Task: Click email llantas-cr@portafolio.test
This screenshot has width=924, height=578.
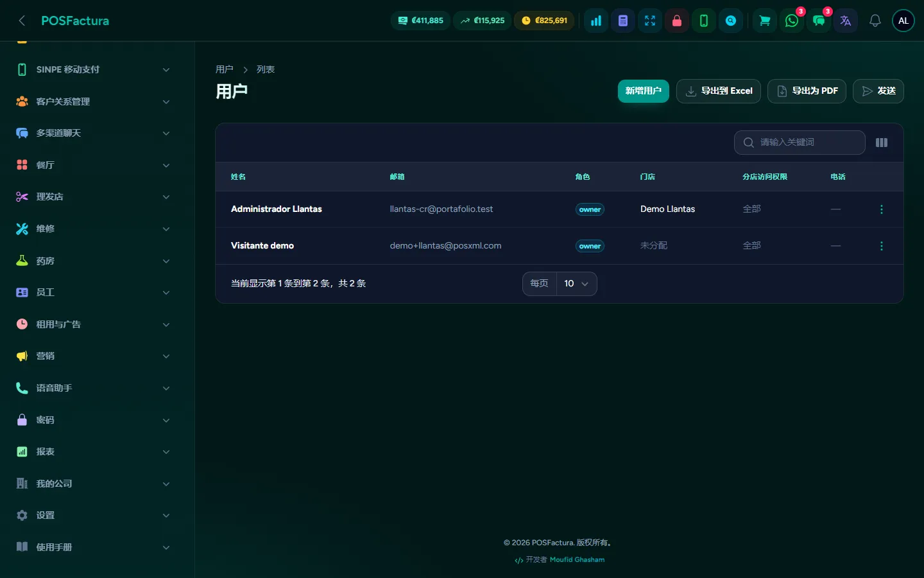Action: [x=441, y=209]
